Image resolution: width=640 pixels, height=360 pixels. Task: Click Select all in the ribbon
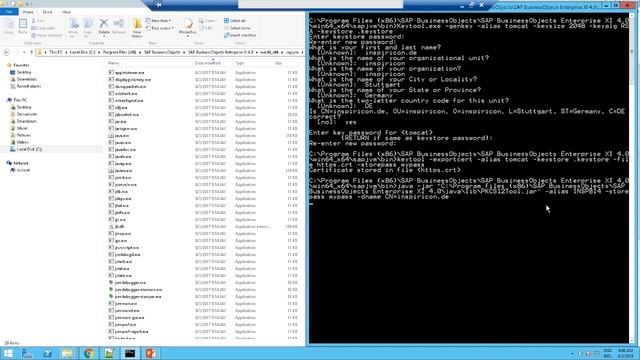235,21
